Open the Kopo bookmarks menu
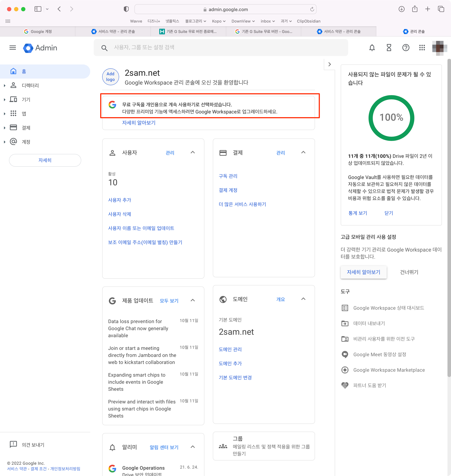The image size is (451, 476). [x=218, y=21]
